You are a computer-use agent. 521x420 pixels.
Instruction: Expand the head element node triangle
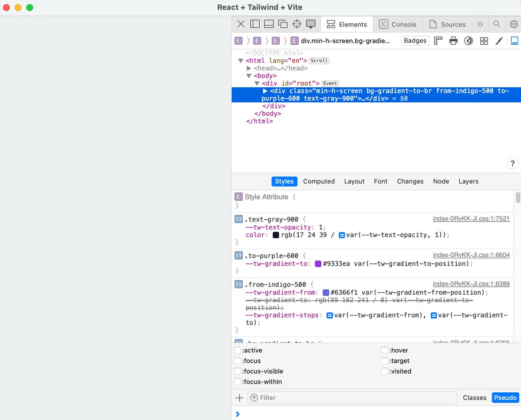249,69
